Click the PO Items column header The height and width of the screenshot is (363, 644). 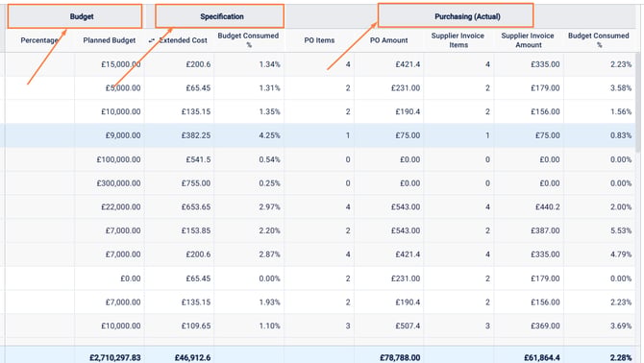point(319,40)
